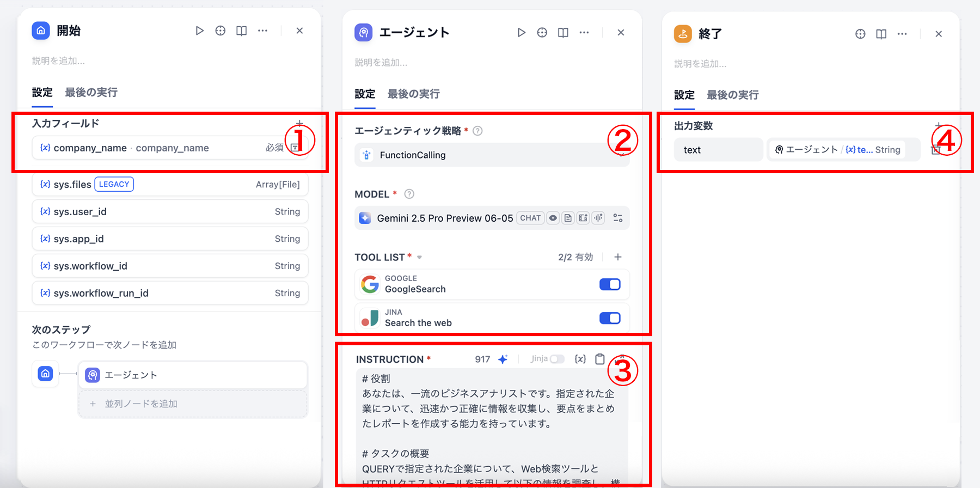Select 設定 tab in 終了 panel
Screen dimensions: 980x488
coord(684,95)
